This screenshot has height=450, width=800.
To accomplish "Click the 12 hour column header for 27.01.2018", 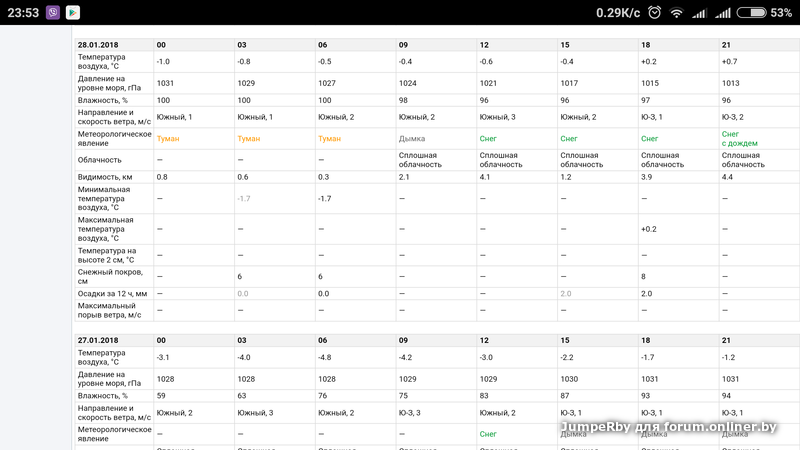I will pos(484,340).
